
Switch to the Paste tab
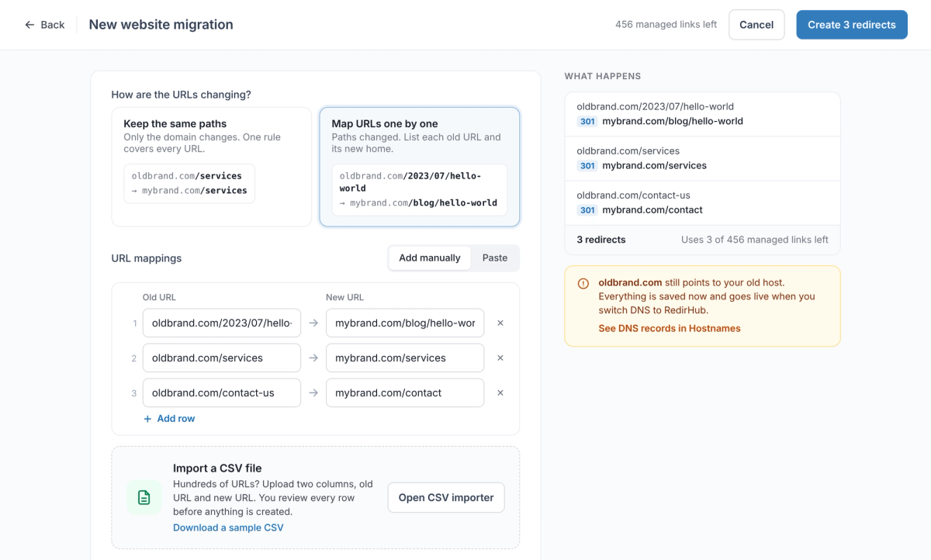tap(495, 258)
